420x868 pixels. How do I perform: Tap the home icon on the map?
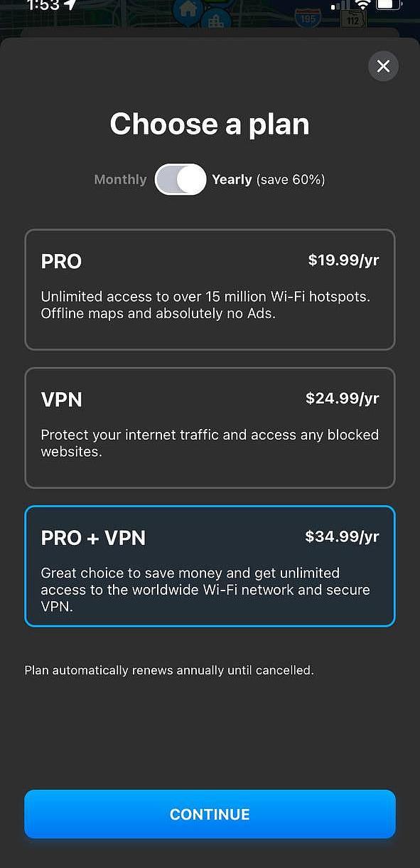188,10
